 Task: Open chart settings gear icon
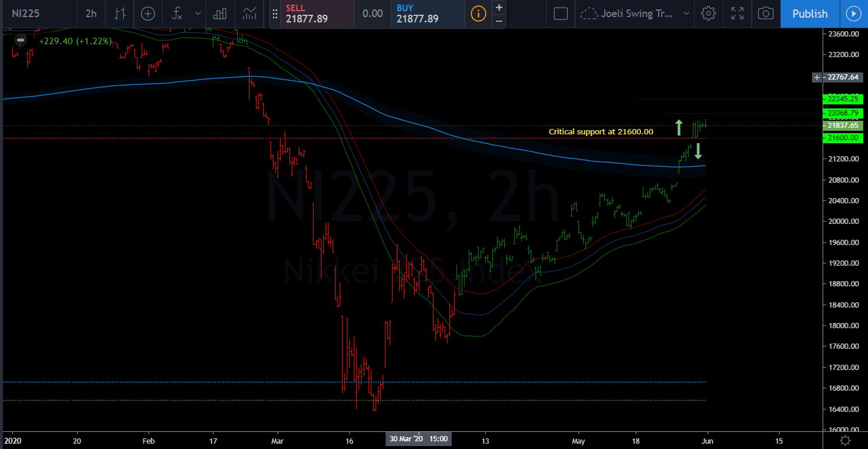(709, 13)
